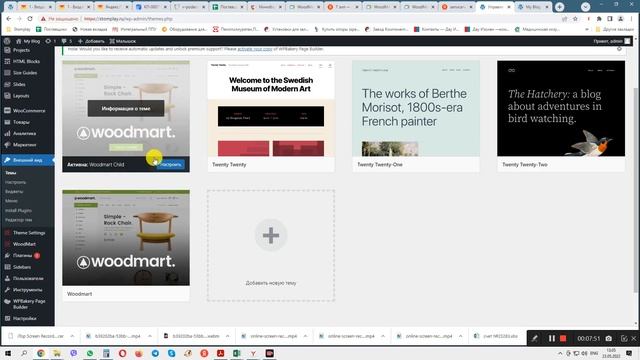Open the WooCommerce sidebar menu

coord(29,111)
